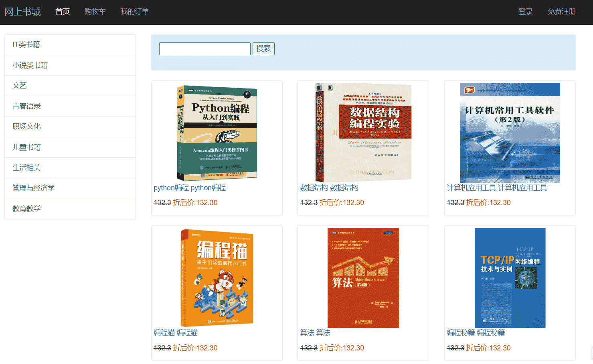
Task: Open the 编程猫 orange book cover
Action: pyautogui.click(x=217, y=278)
